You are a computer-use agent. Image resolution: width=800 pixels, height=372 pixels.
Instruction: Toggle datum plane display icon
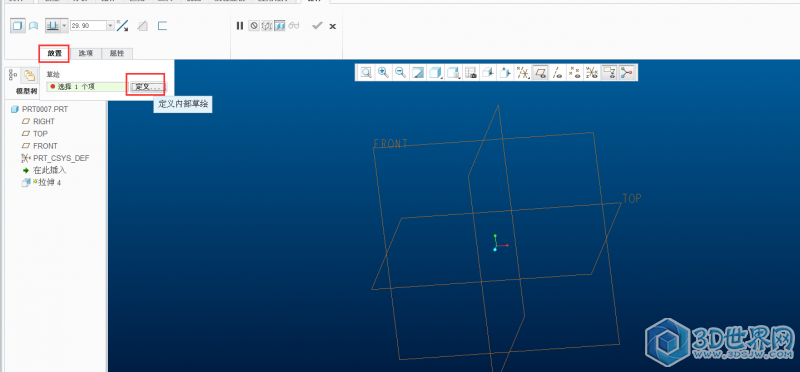pos(540,72)
